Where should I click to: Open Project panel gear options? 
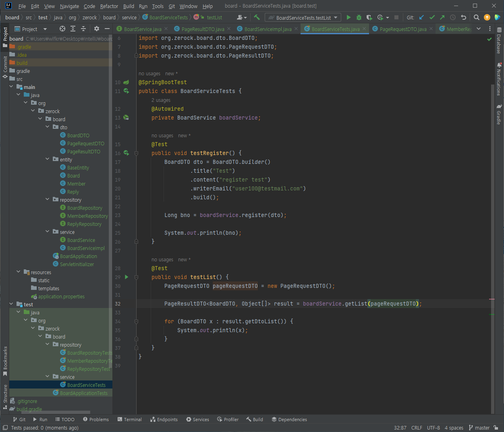click(97, 29)
